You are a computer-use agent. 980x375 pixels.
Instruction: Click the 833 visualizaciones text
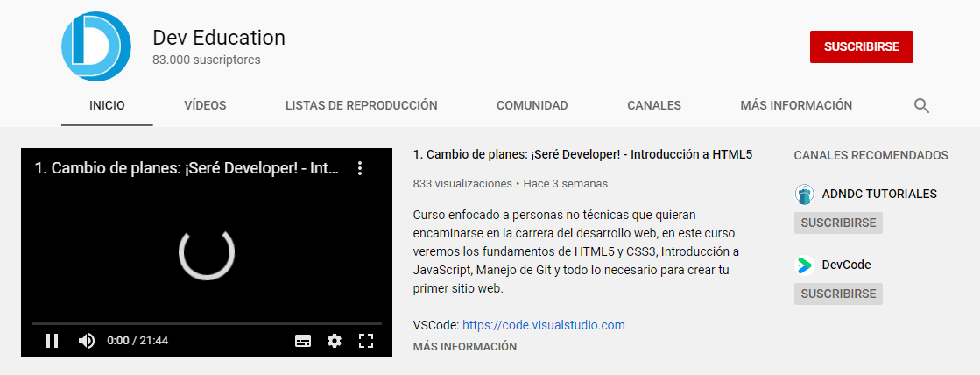462,184
